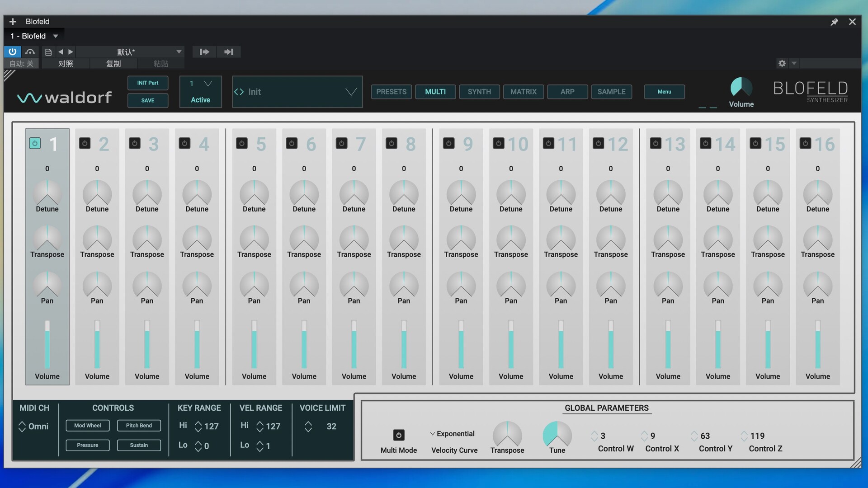This screenshot has width=868, height=488.
Task: Open dropdown arrow next to gear icon
Action: tap(794, 63)
